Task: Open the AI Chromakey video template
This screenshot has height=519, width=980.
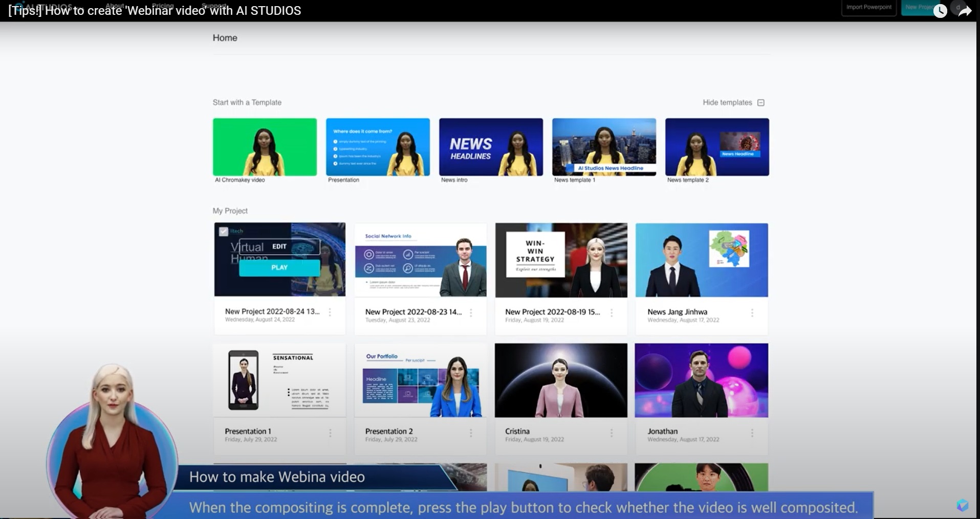Action: pyautogui.click(x=265, y=147)
